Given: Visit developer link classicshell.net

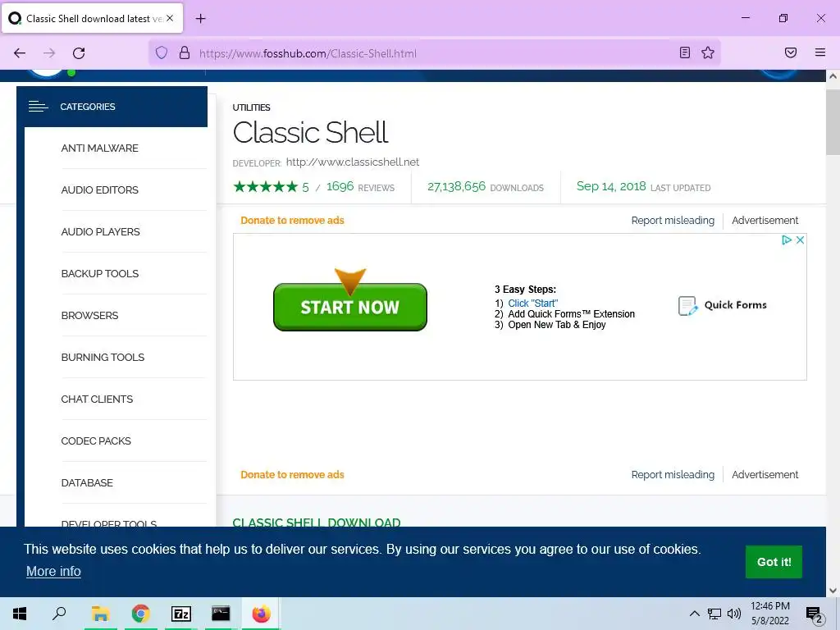Looking at the screenshot, I should coord(353,162).
